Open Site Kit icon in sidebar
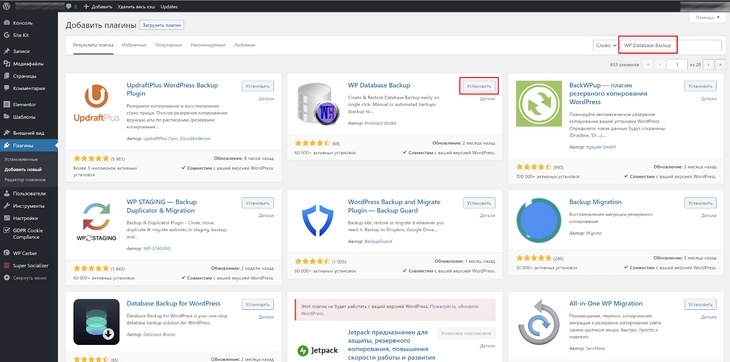 point(7,35)
